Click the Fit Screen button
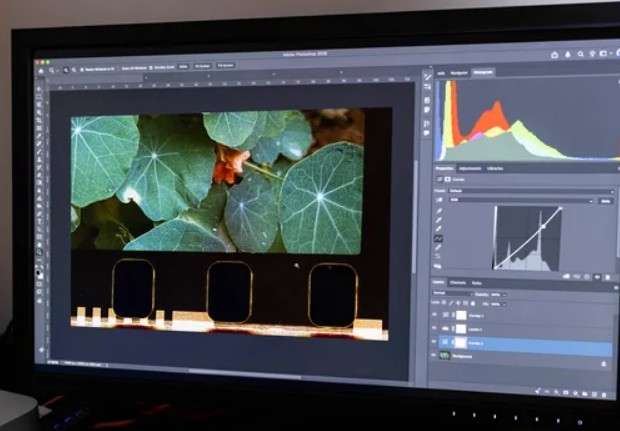The height and width of the screenshot is (431, 620). (202, 66)
